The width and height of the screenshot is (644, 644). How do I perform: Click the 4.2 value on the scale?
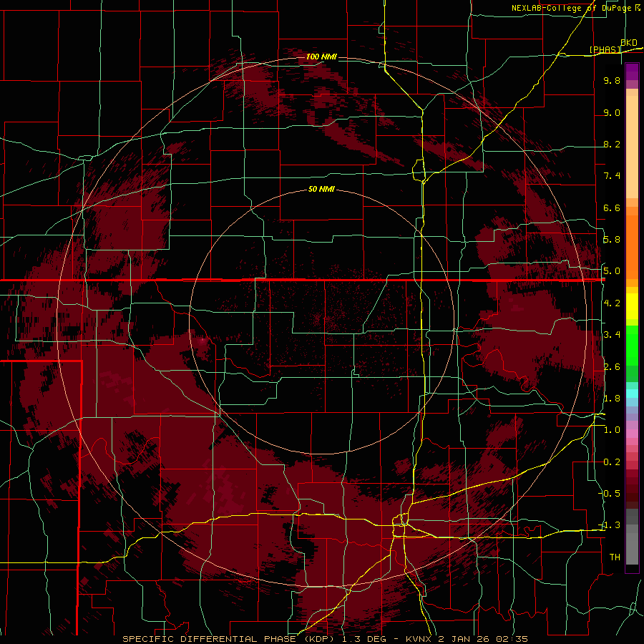pos(612,303)
